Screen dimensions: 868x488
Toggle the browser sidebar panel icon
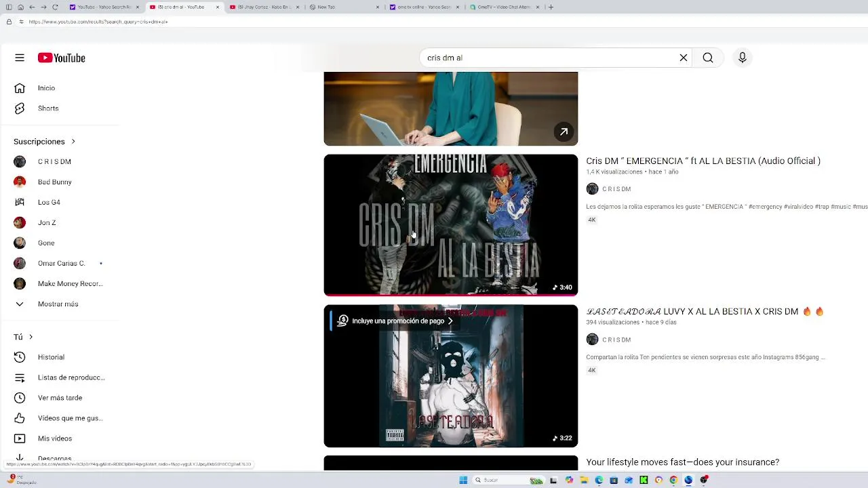pos(9,7)
